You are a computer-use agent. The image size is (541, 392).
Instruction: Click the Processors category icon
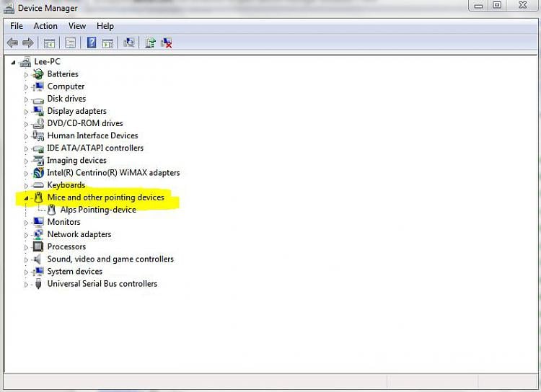point(38,247)
